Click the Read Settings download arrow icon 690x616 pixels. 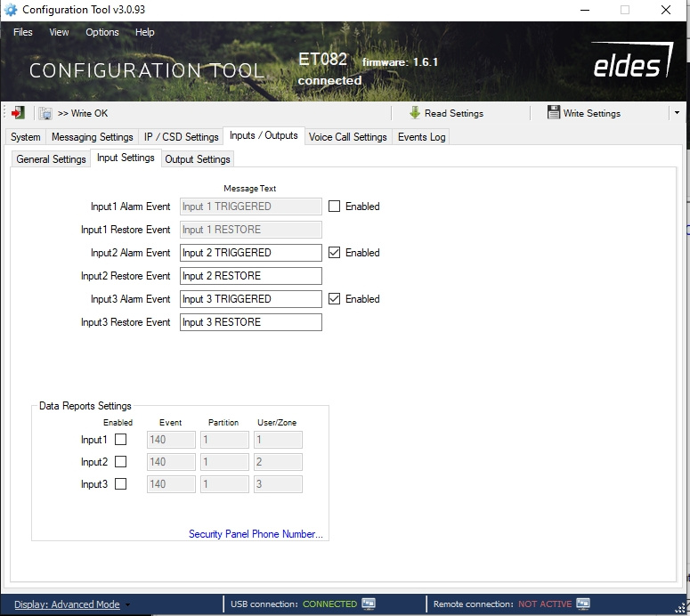tap(415, 113)
